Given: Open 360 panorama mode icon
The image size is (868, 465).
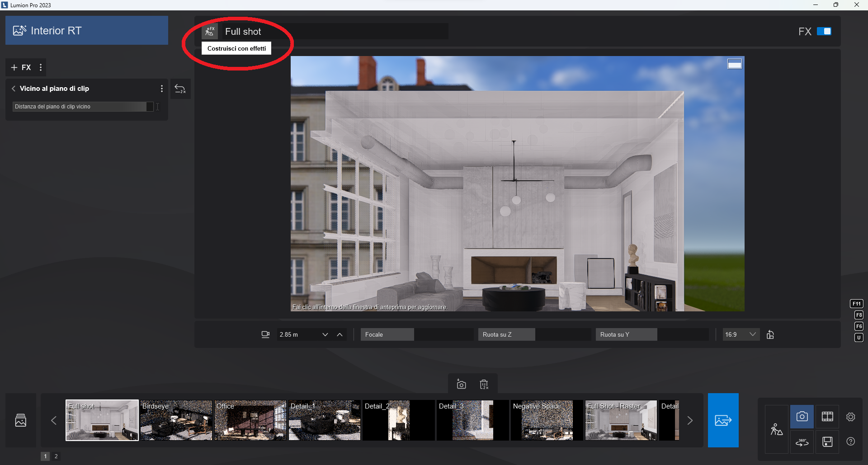Looking at the screenshot, I should pos(802,442).
